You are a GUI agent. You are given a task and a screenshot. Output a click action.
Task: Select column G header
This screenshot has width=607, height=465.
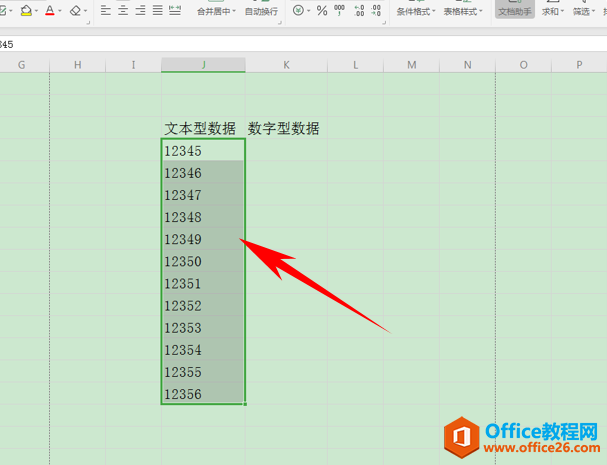[22, 65]
